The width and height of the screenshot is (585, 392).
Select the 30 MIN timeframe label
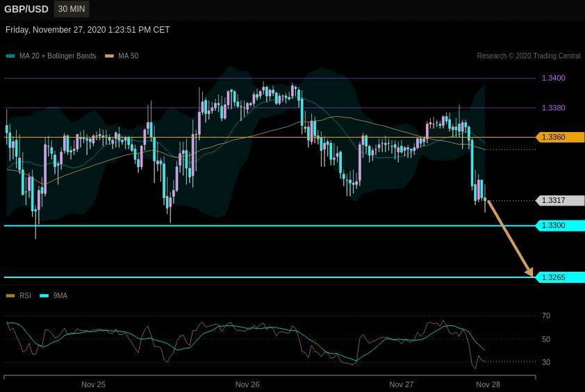(72, 8)
